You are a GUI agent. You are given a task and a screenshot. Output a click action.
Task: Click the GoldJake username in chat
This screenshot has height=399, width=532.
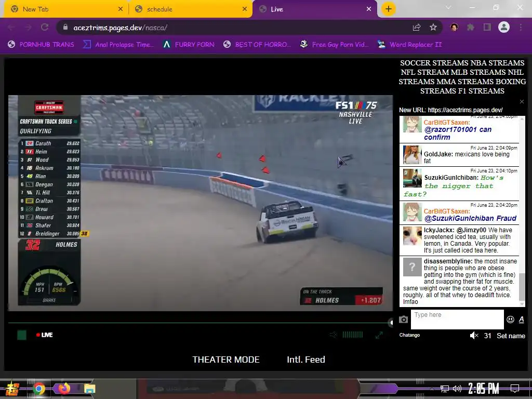(438, 154)
